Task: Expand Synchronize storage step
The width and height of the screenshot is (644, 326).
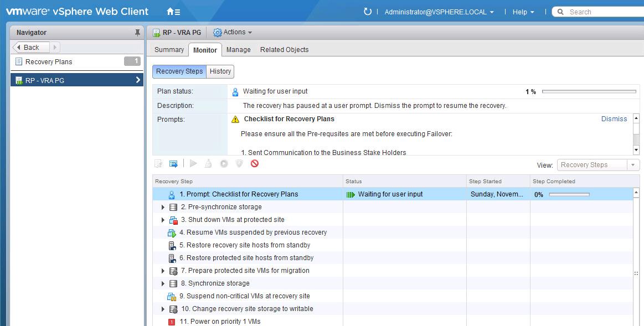Action: pyautogui.click(x=163, y=284)
